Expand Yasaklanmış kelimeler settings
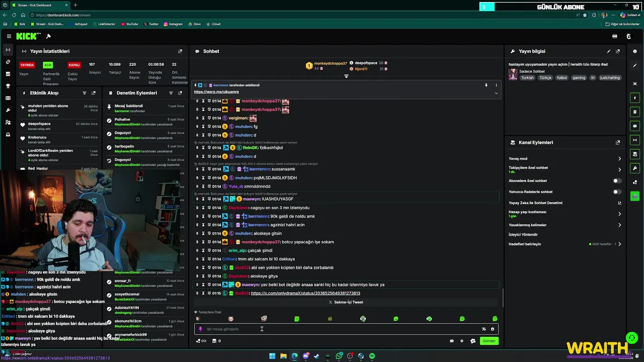 tap(619, 225)
